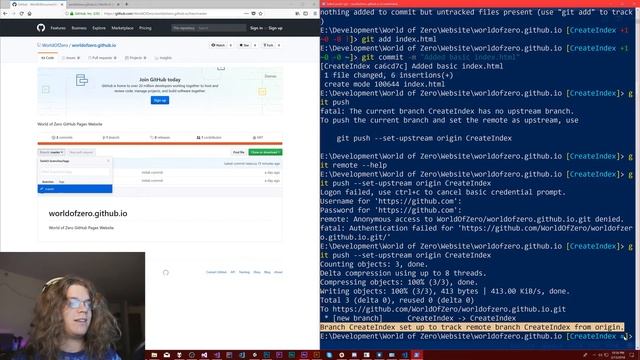640x360 pixels.
Task: Select the Code tab
Action: [x=47, y=58]
